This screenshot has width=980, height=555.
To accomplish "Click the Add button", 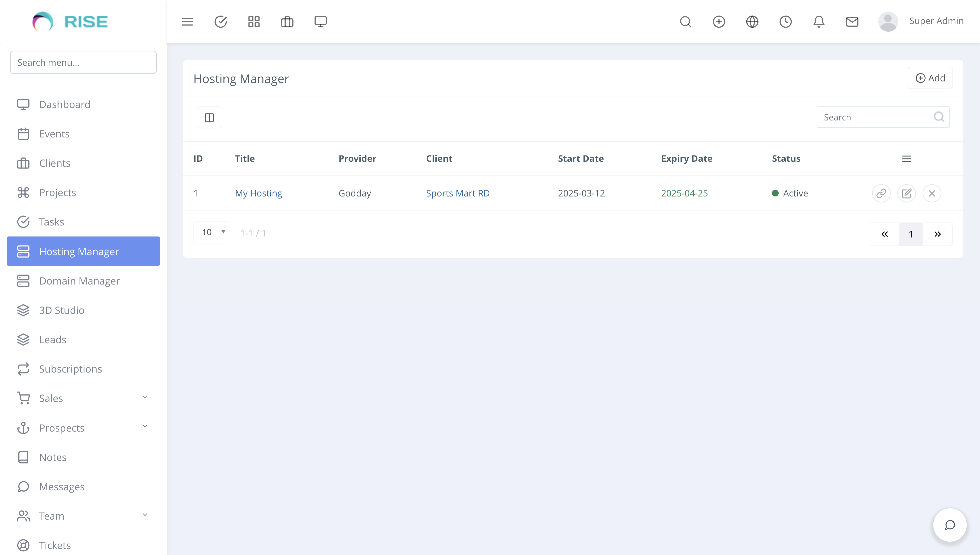I will click(x=930, y=78).
